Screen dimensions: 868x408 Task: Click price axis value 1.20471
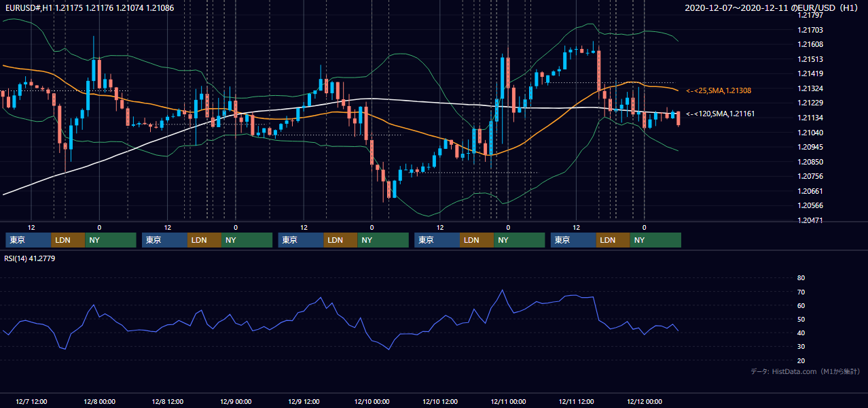810,220
